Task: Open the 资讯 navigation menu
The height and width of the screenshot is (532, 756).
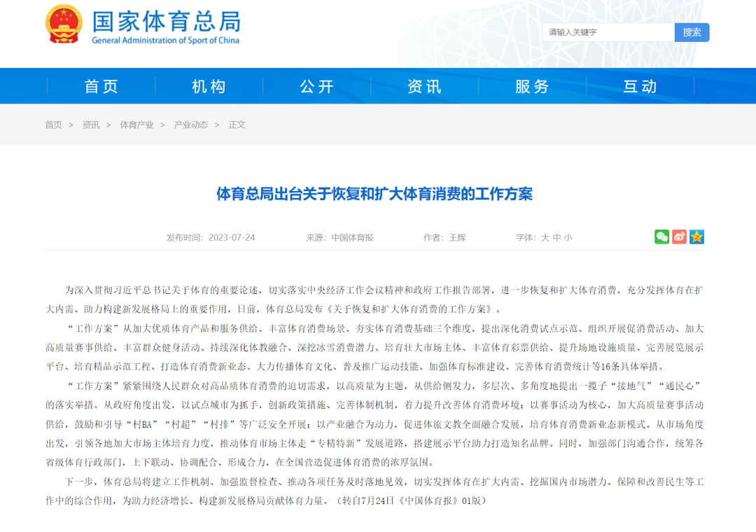Action: point(423,85)
